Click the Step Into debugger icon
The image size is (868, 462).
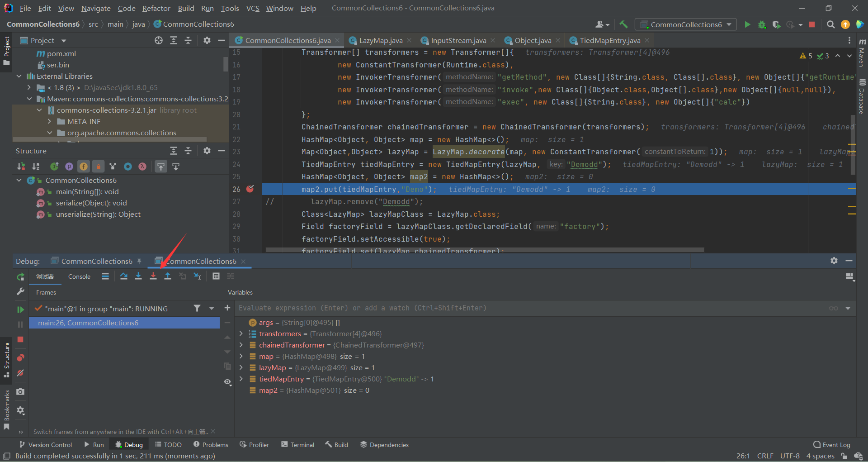point(138,276)
